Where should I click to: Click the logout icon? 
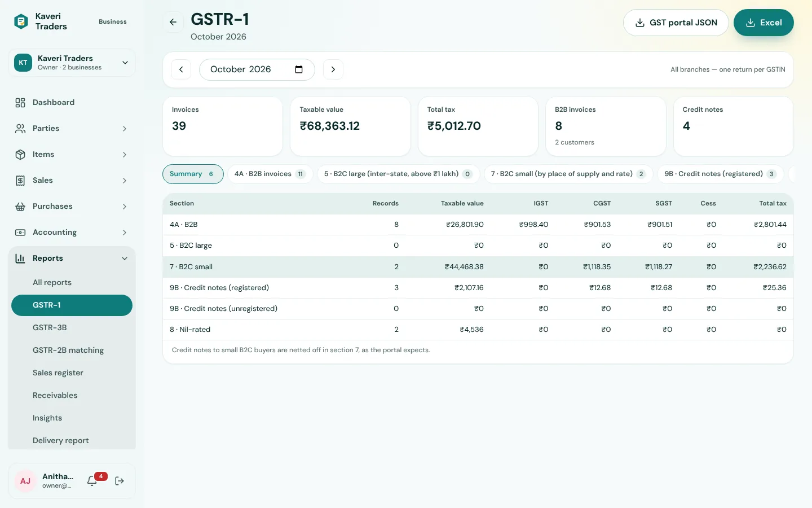tap(120, 481)
